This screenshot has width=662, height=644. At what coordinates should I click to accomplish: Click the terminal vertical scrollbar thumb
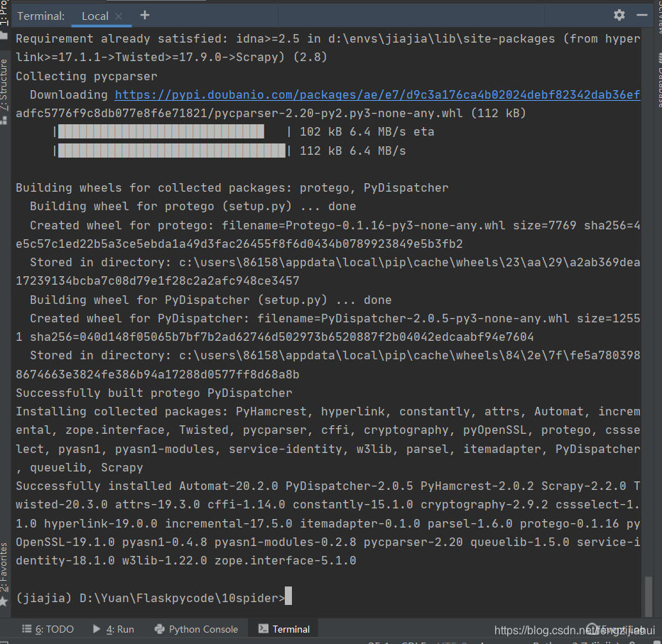point(648,596)
